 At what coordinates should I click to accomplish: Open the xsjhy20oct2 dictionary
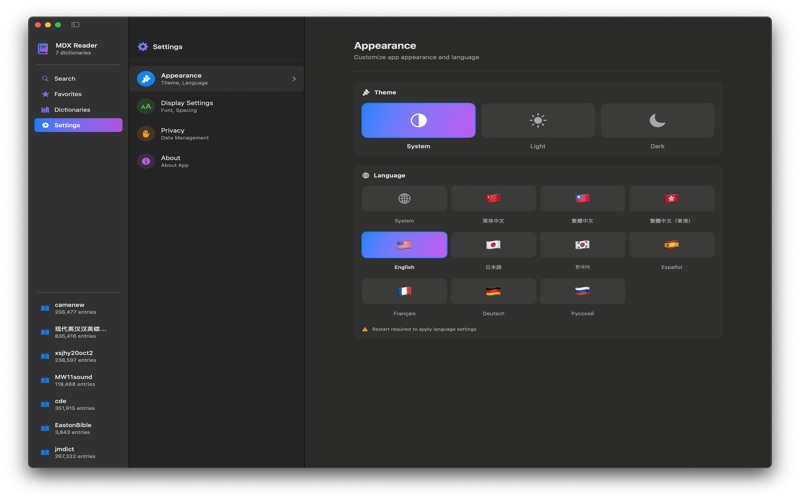coord(78,356)
